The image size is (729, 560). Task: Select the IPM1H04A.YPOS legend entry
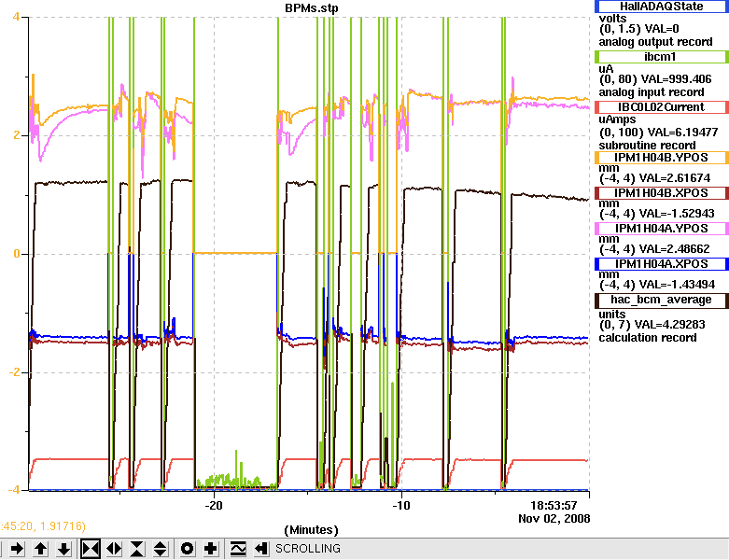pyautogui.click(x=661, y=228)
